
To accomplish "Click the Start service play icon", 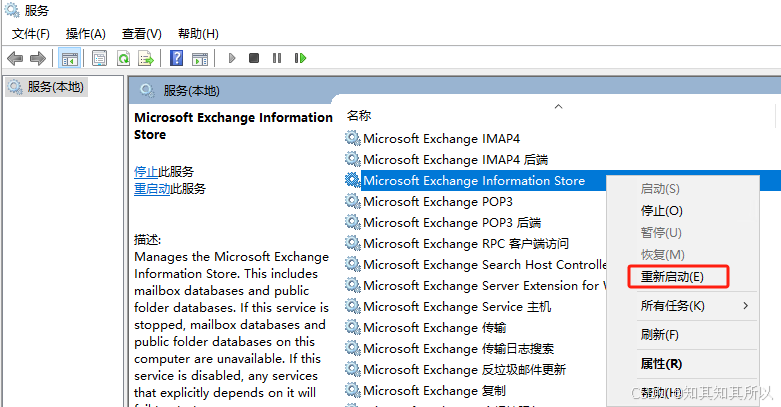I will pos(232,58).
